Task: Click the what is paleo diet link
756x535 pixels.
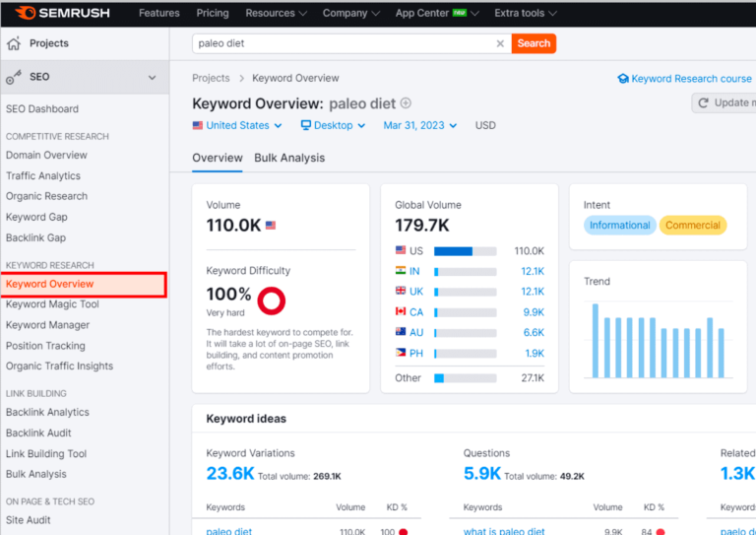Action: coord(504,531)
